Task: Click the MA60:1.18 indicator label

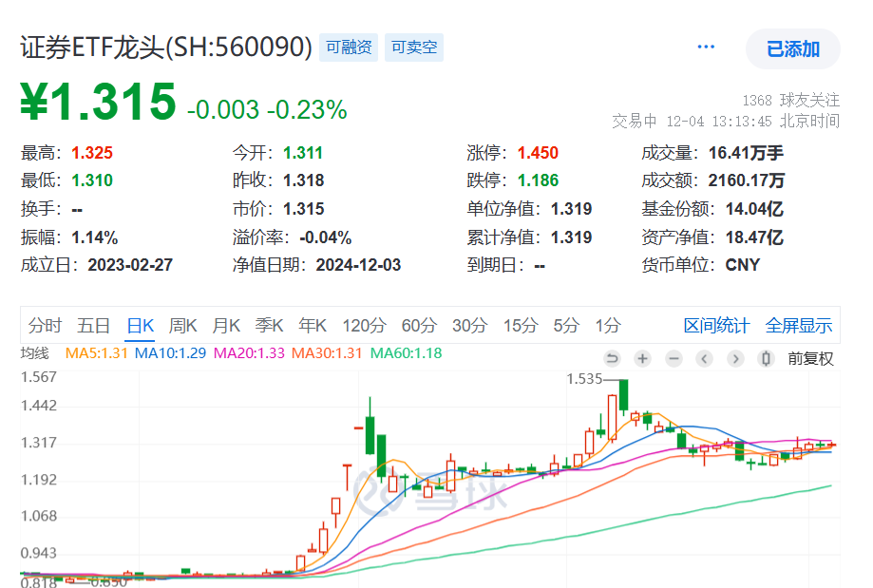Action: (406, 353)
